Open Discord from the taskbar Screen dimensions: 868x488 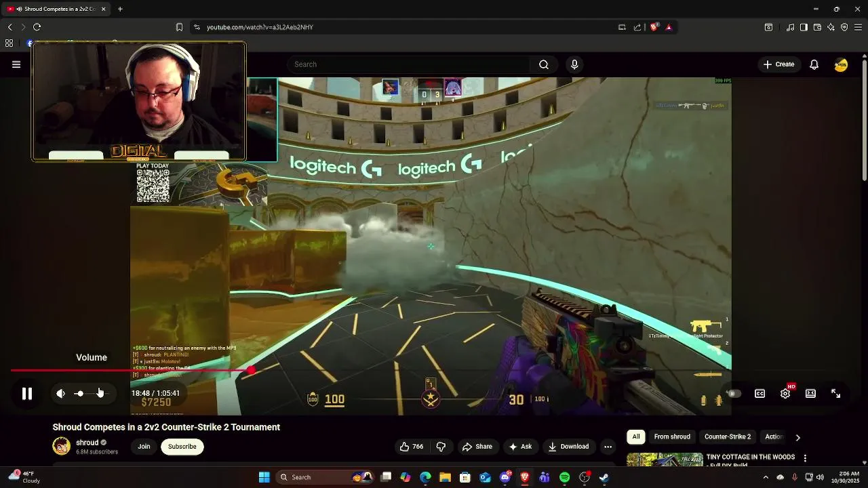coord(505,477)
